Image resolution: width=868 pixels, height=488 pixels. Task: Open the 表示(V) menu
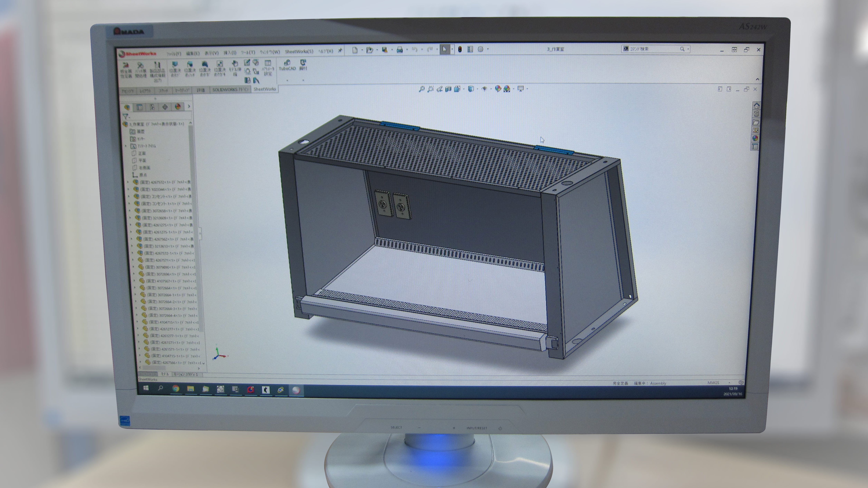coord(212,53)
